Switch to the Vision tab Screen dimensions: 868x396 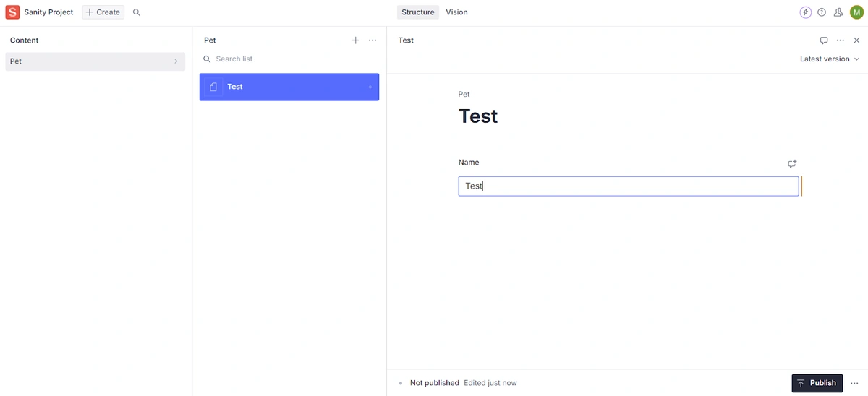click(x=456, y=12)
